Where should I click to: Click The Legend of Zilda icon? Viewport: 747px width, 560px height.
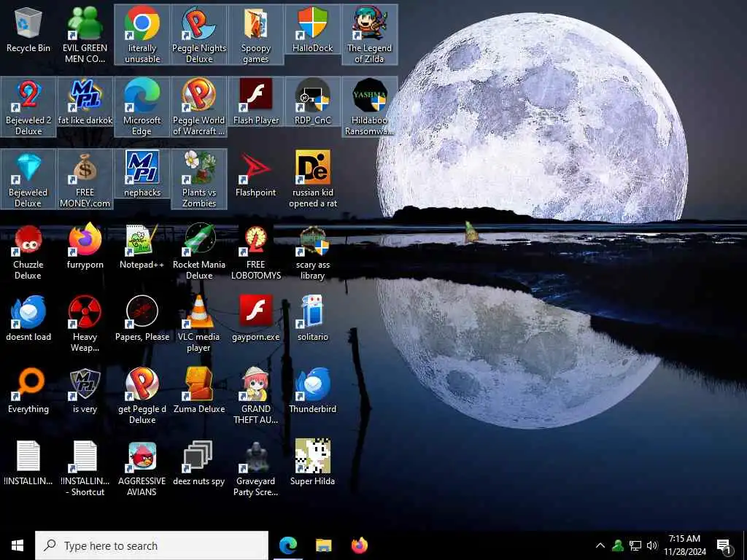click(x=369, y=34)
